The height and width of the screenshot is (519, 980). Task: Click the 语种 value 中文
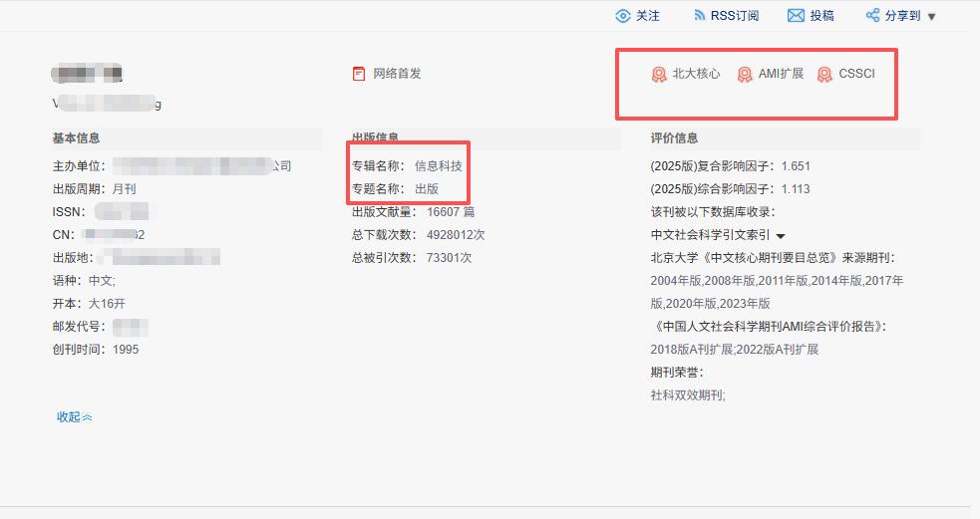click(102, 281)
